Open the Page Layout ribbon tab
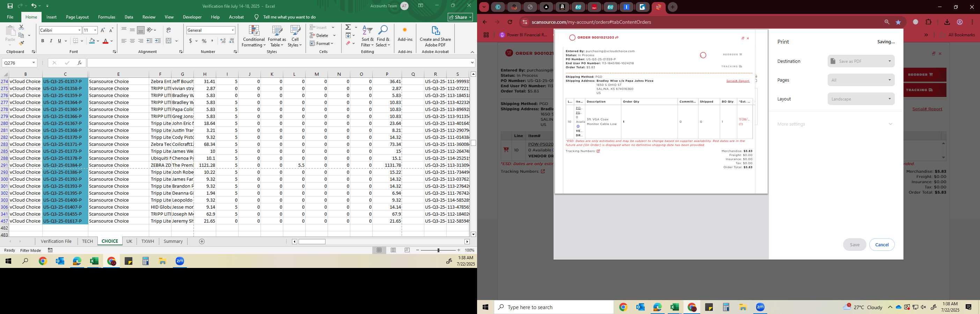This screenshot has height=314, width=980. (77, 17)
